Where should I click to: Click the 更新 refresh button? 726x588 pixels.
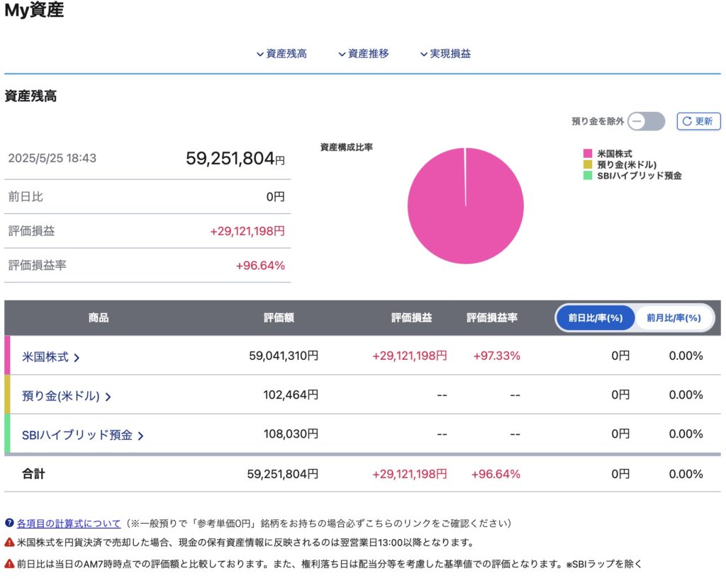click(x=698, y=121)
